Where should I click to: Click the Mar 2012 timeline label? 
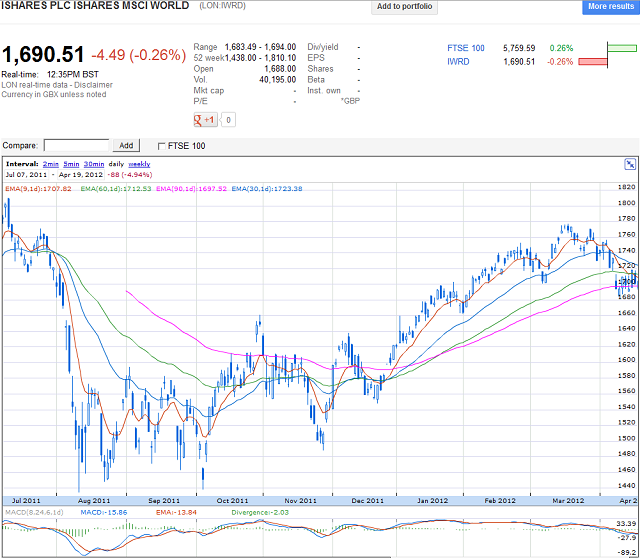click(x=568, y=501)
